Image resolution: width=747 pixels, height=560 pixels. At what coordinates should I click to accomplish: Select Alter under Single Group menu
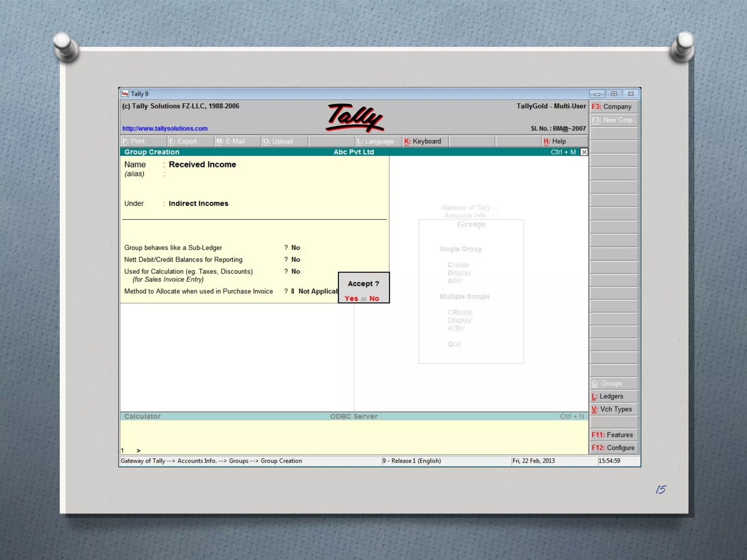pyautogui.click(x=455, y=281)
